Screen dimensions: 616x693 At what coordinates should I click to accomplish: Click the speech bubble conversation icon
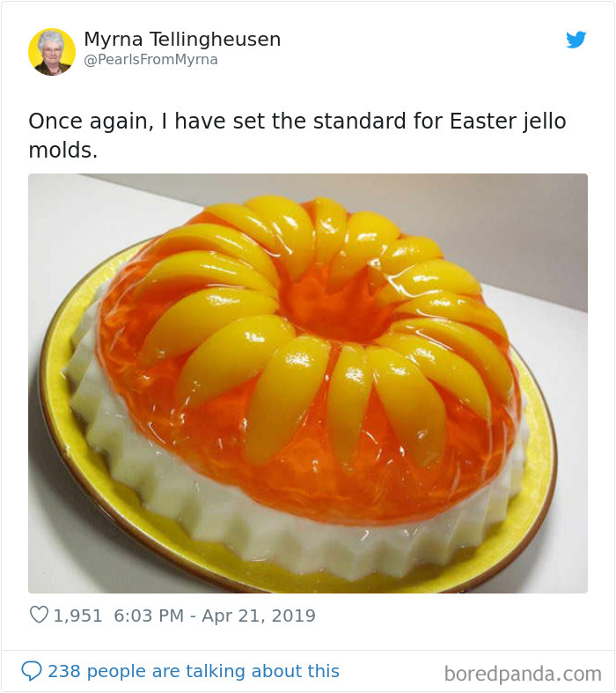[32, 671]
